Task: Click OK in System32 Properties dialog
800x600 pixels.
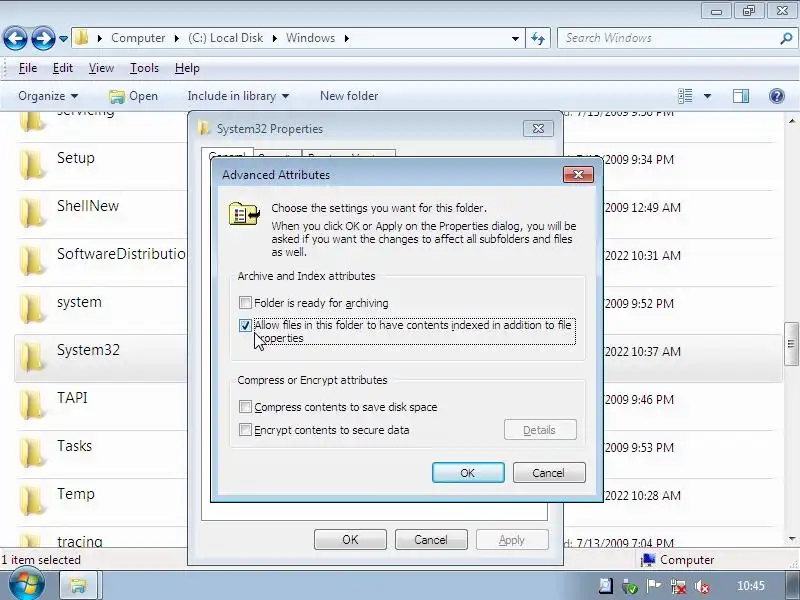Action: 350,540
